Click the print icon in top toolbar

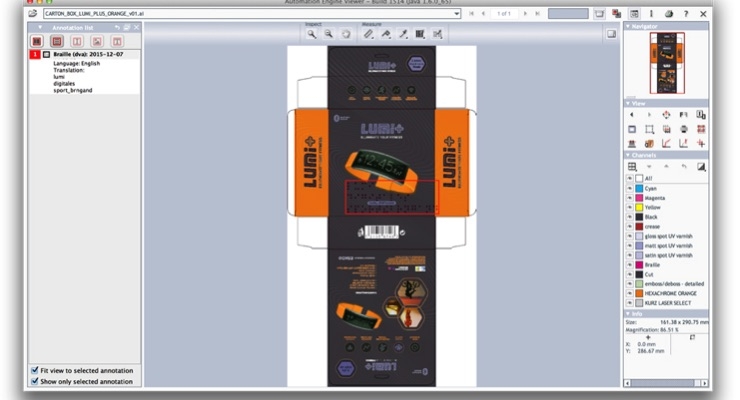pos(668,14)
